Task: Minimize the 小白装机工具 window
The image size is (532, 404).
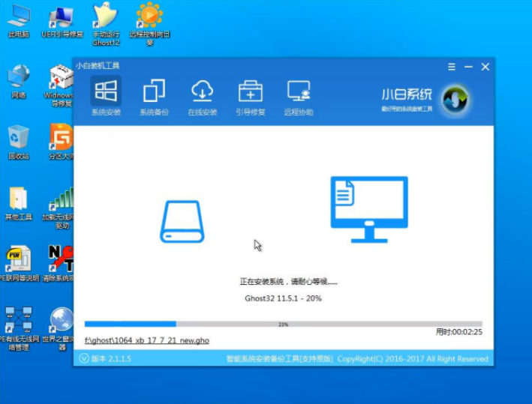Action: pos(468,67)
